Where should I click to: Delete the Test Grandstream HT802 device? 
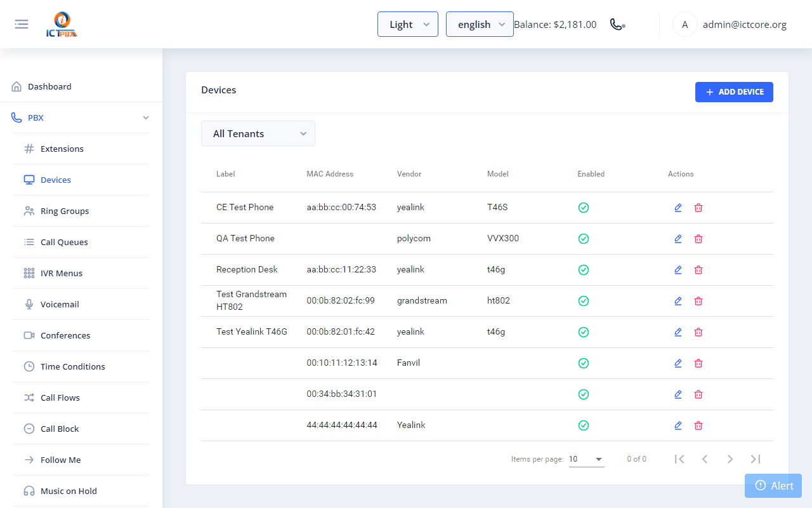[698, 301]
